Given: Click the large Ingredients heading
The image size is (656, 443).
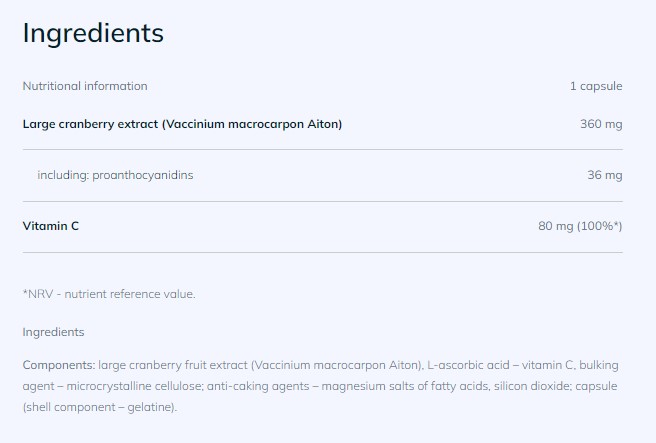Looking at the screenshot, I should [93, 33].
